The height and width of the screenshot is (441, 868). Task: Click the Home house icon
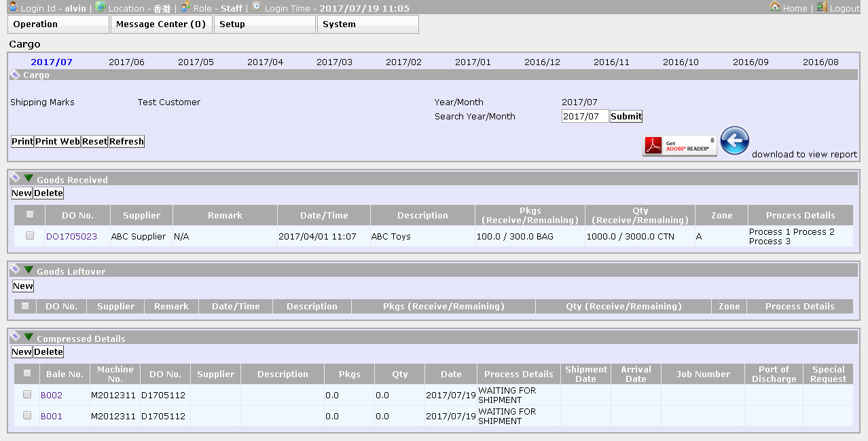click(775, 7)
